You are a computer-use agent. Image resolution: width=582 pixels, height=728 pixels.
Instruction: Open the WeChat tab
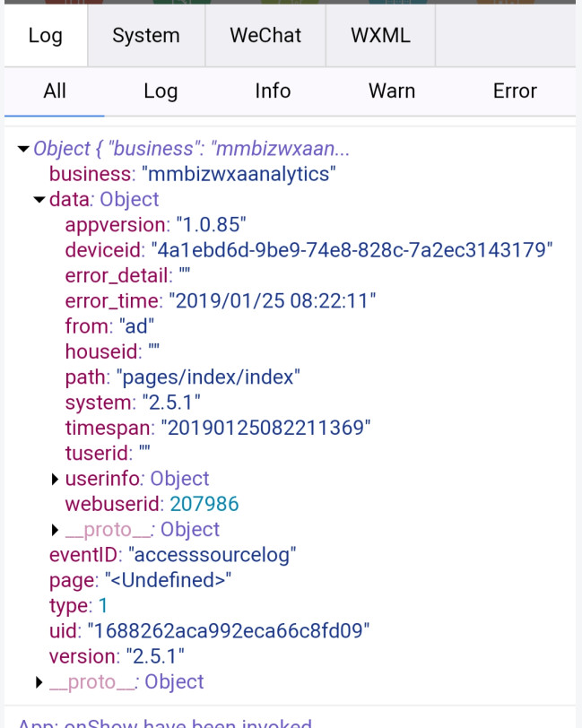[x=265, y=35]
